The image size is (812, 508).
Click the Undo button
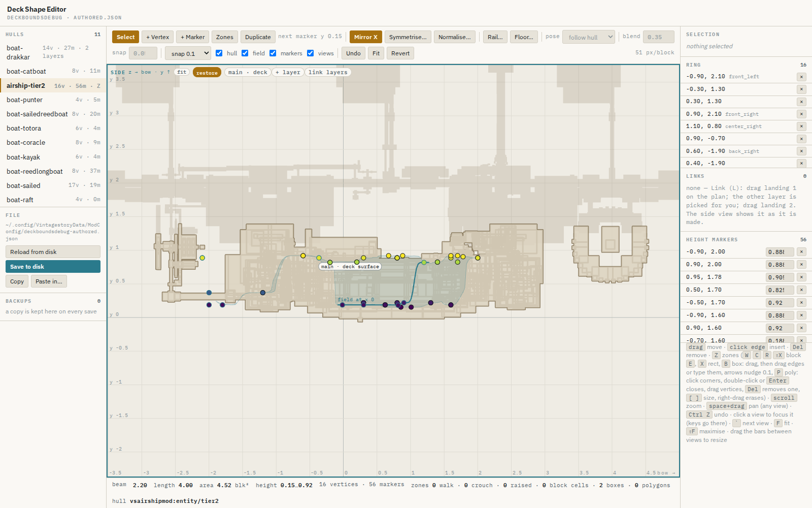tap(353, 53)
